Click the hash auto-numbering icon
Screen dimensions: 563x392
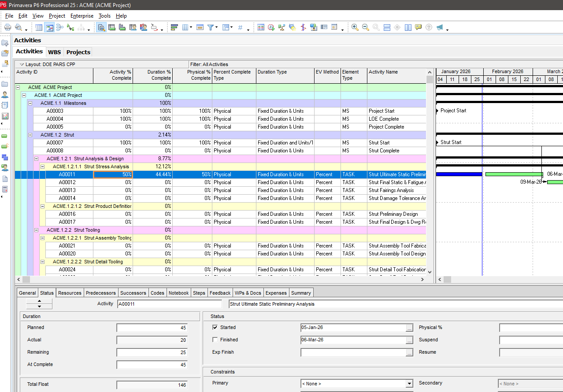pos(240,27)
